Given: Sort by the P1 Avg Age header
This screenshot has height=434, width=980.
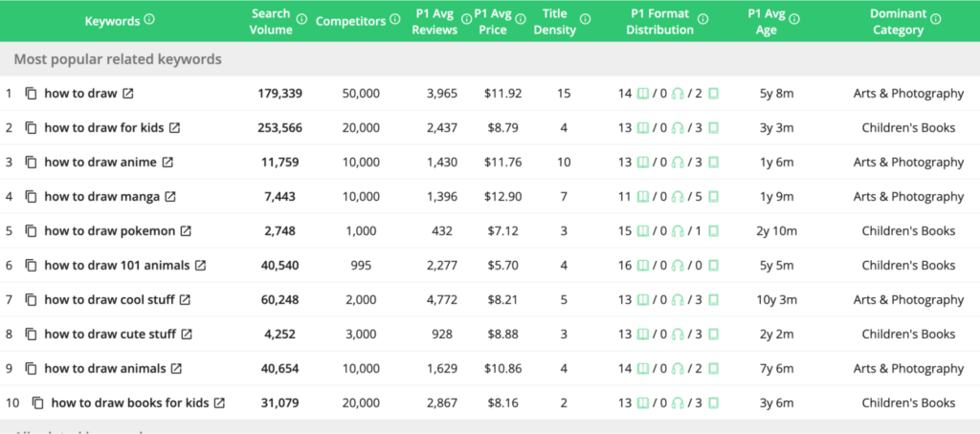Looking at the screenshot, I should coord(766,21).
